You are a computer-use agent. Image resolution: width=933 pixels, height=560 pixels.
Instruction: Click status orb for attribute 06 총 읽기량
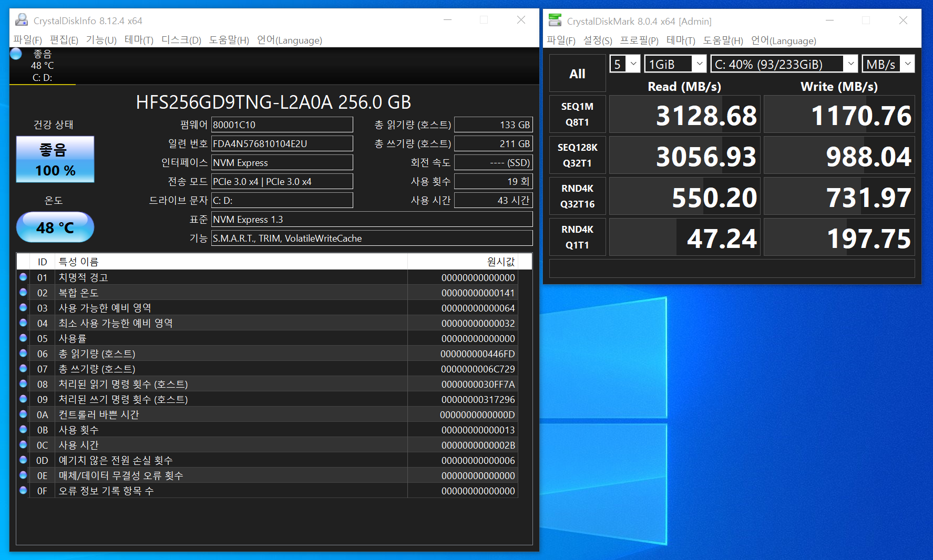pyautogui.click(x=23, y=353)
